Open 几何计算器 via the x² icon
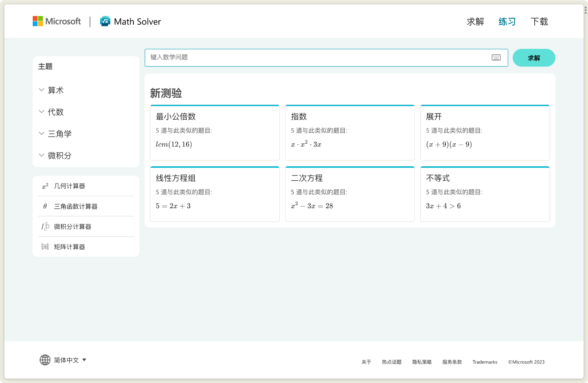The height and width of the screenshot is (383, 588). 45,186
